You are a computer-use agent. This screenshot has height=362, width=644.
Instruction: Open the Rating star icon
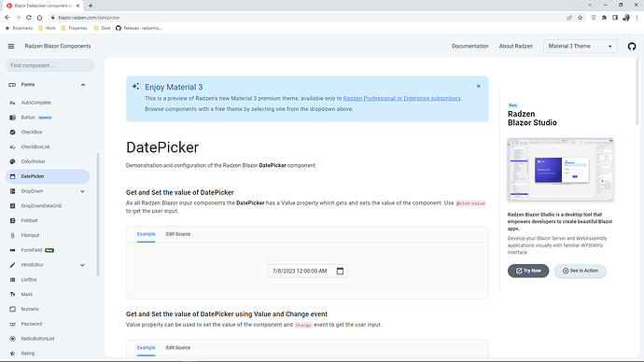point(12,354)
